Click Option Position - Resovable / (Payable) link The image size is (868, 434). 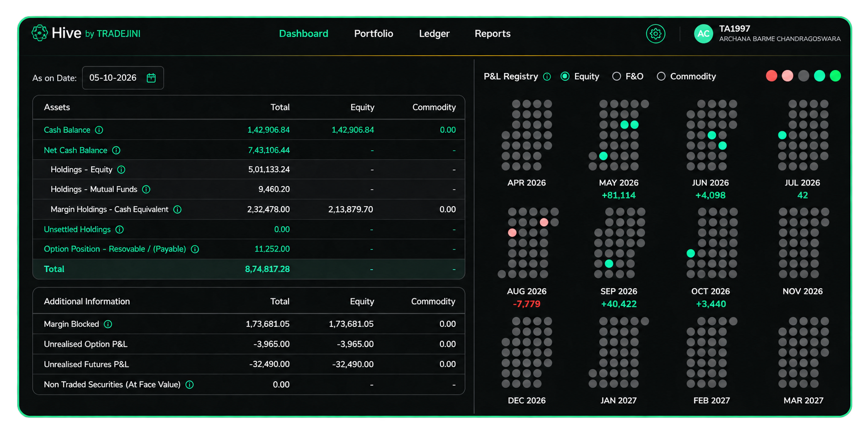click(115, 249)
